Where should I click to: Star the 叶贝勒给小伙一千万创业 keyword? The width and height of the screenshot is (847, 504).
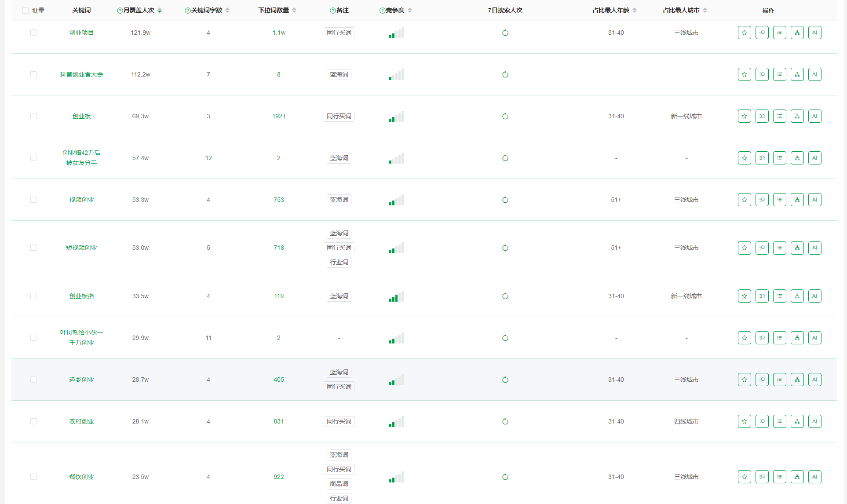click(744, 338)
